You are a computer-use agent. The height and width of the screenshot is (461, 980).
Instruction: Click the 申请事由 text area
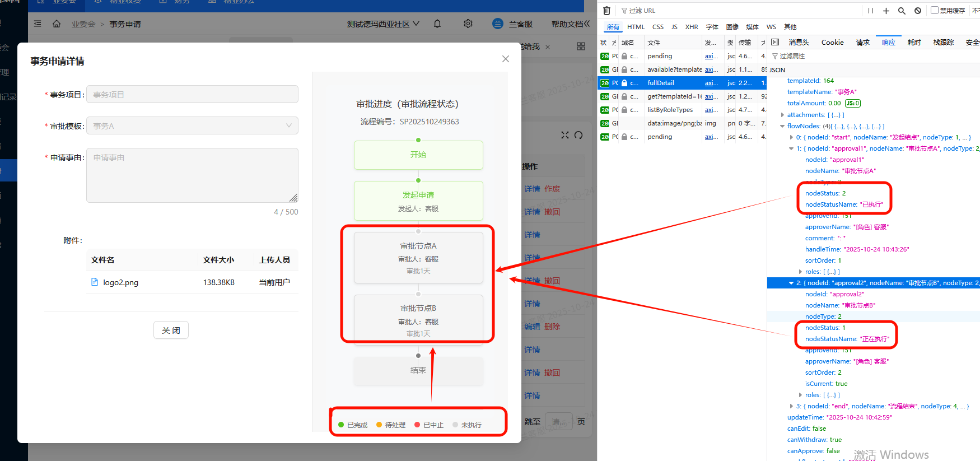point(192,175)
